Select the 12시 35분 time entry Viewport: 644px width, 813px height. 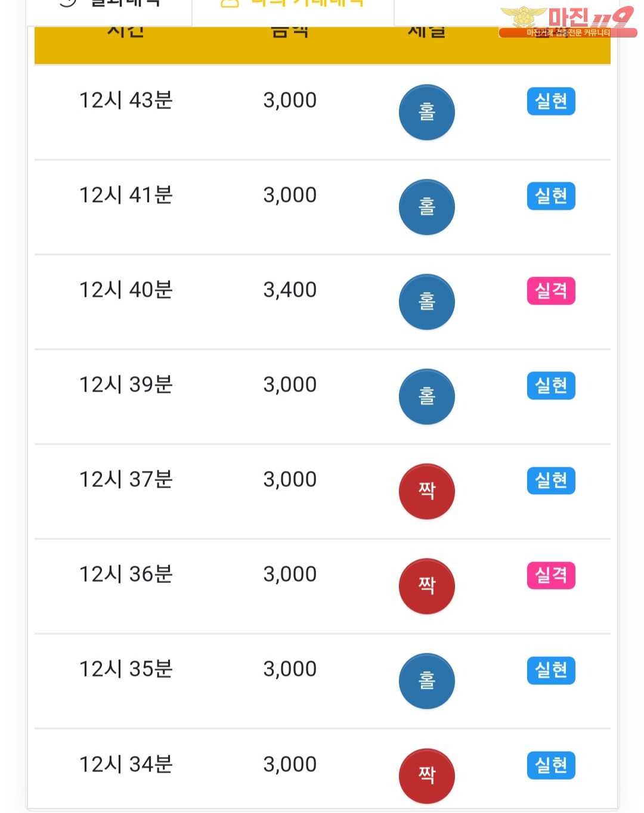pos(126,669)
